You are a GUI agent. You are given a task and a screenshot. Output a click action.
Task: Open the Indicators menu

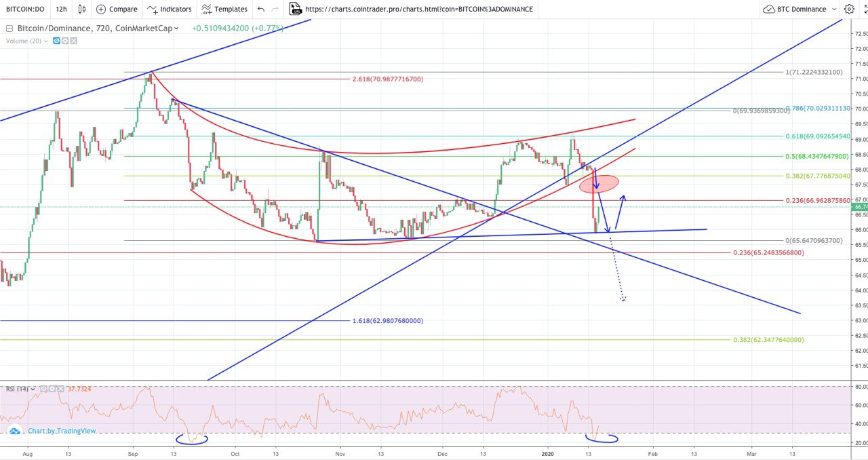pyautogui.click(x=170, y=9)
